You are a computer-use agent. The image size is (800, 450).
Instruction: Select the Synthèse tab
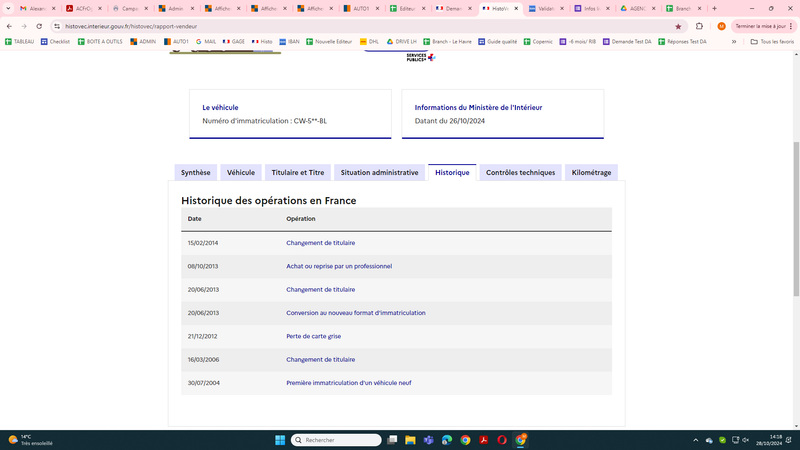point(195,172)
